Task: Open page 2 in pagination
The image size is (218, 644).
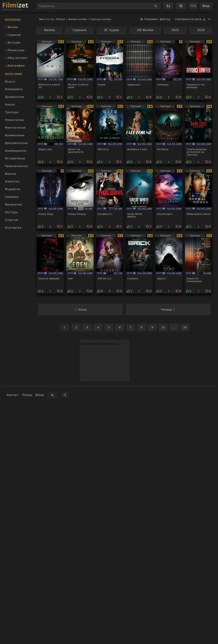Action: 76,327
